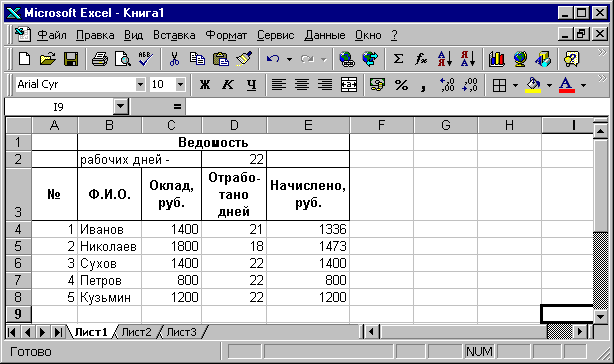This screenshot has width=614, height=364.
Task: Undo the last action with the Undo arrow
Action: coord(273,59)
